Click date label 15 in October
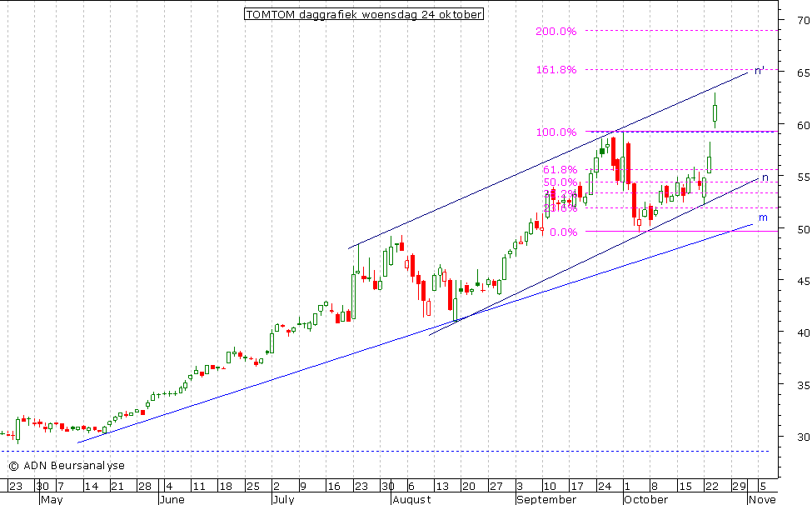The image size is (812, 505). coord(685,487)
